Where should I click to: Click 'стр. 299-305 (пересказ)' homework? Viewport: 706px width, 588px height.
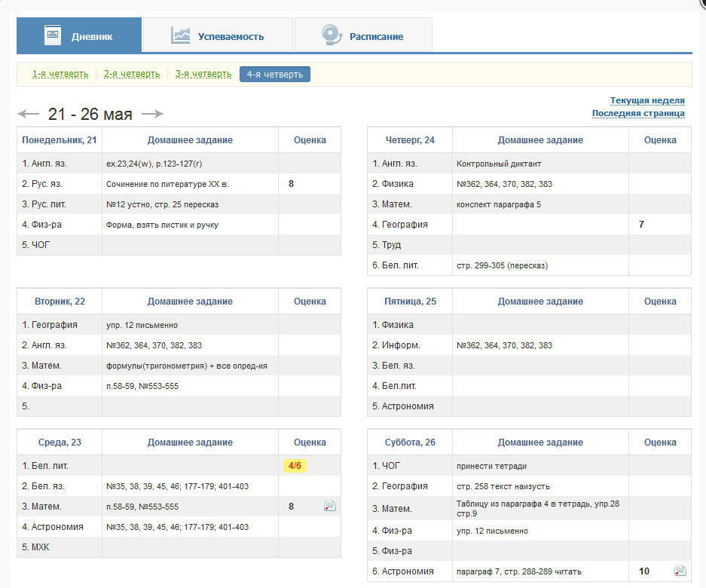click(502, 265)
